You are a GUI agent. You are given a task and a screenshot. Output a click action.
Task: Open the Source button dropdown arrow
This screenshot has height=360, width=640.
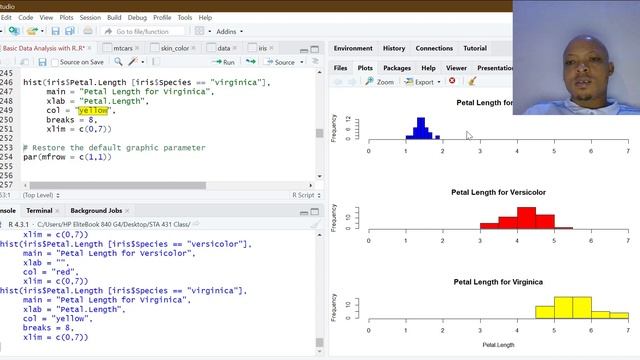[x=302, y=62]
